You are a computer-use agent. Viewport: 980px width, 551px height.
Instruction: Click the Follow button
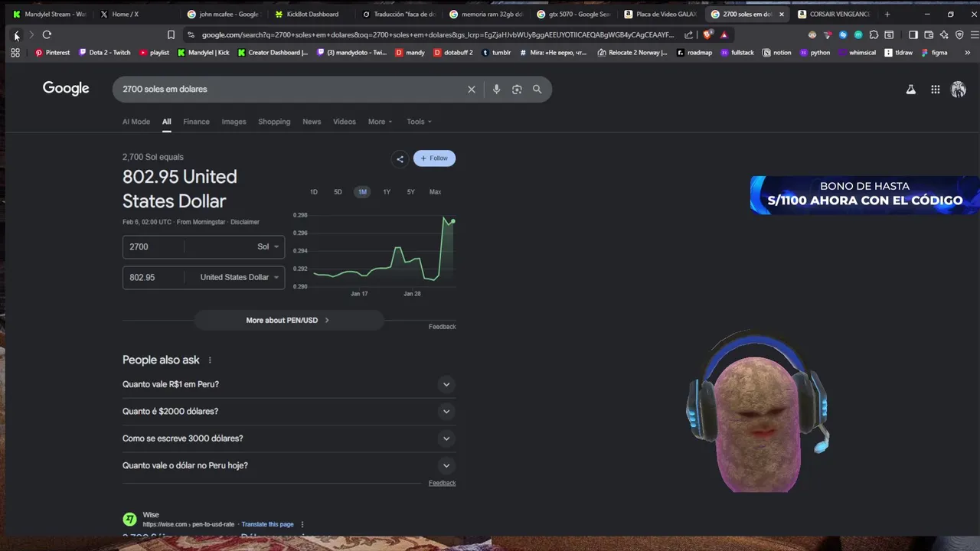(x=434, y=158)
